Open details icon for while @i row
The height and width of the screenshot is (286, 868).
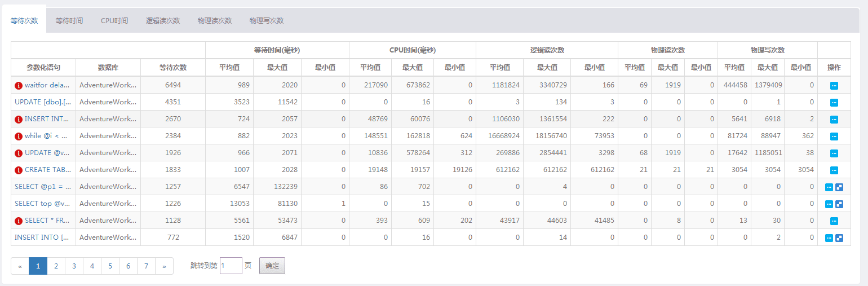click(x=834, y=137)
